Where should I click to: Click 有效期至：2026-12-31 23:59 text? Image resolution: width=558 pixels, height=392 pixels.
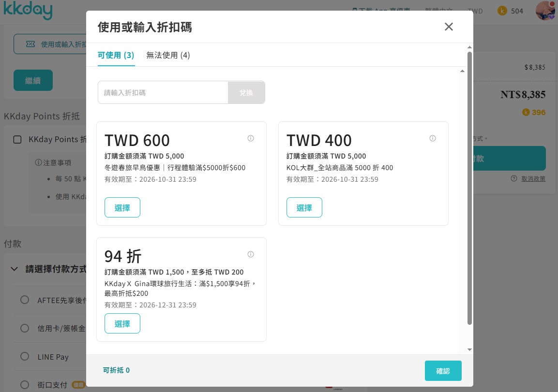pos(150,305)
